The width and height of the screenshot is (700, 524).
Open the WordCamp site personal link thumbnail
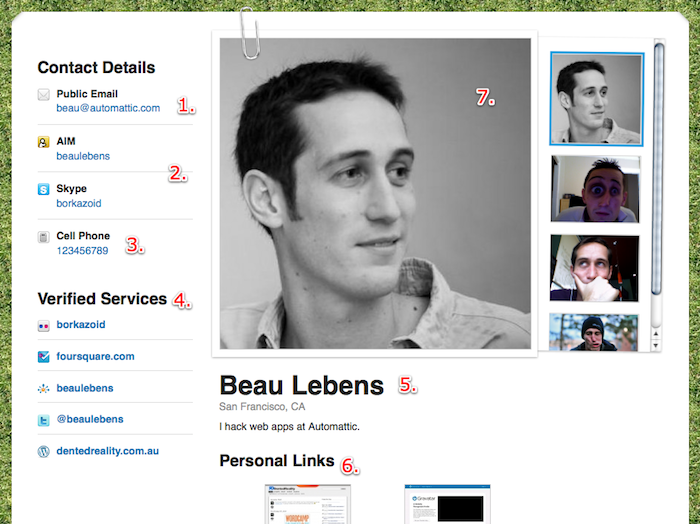click(307, 504)
